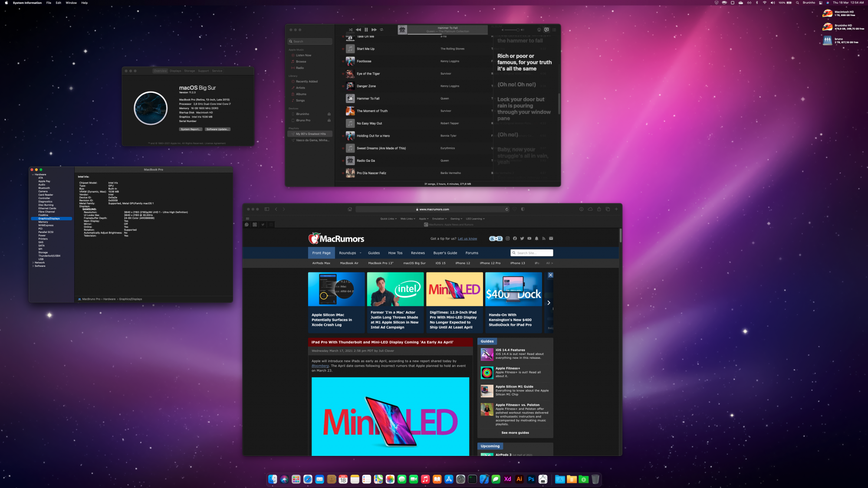Image resolution: width=868 pixels, height=488 pixels.
Task: Click the Eye of the Tiger album art
Action: pyautogui.click(x=350, y=74)
